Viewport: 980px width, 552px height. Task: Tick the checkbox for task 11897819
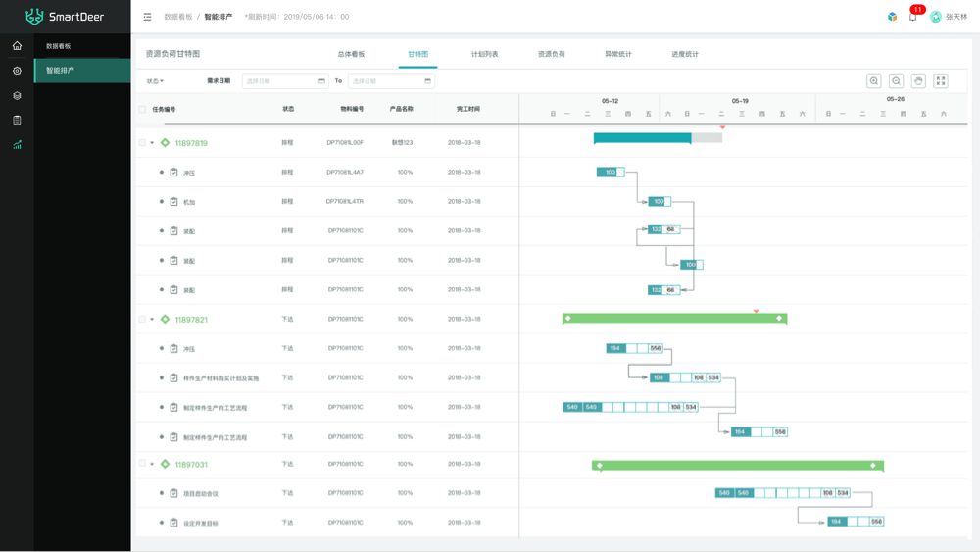142,143
